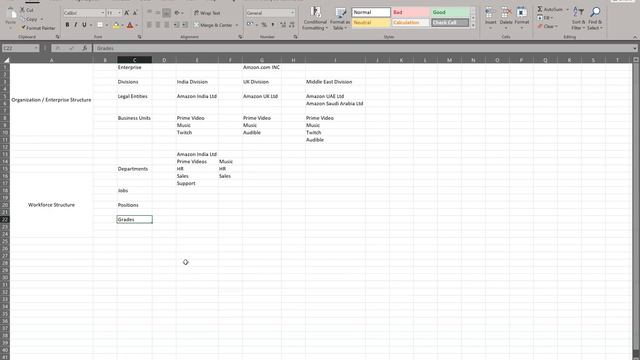
Task: Expand the formula bar with chevron
Action: 635,48
